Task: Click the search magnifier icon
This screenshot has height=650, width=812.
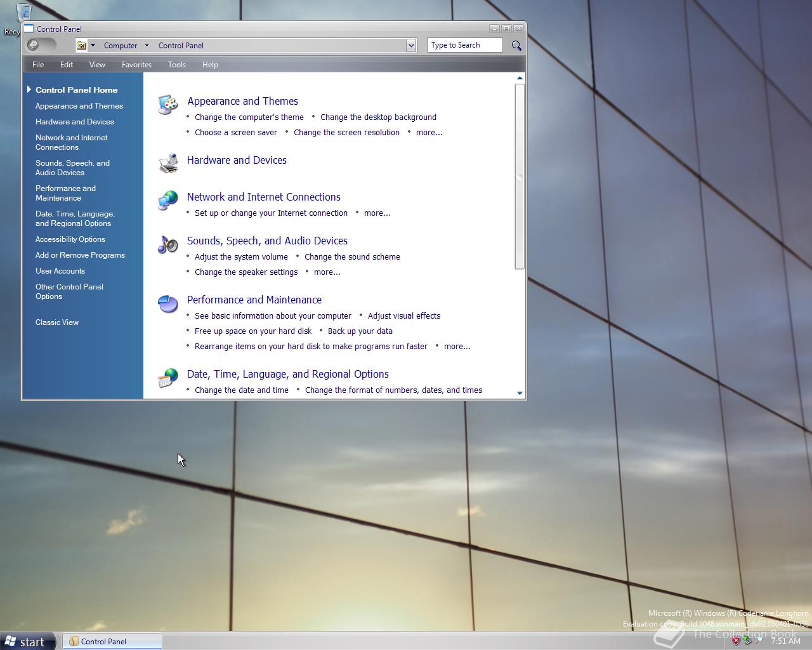Action: pos(516,45)
